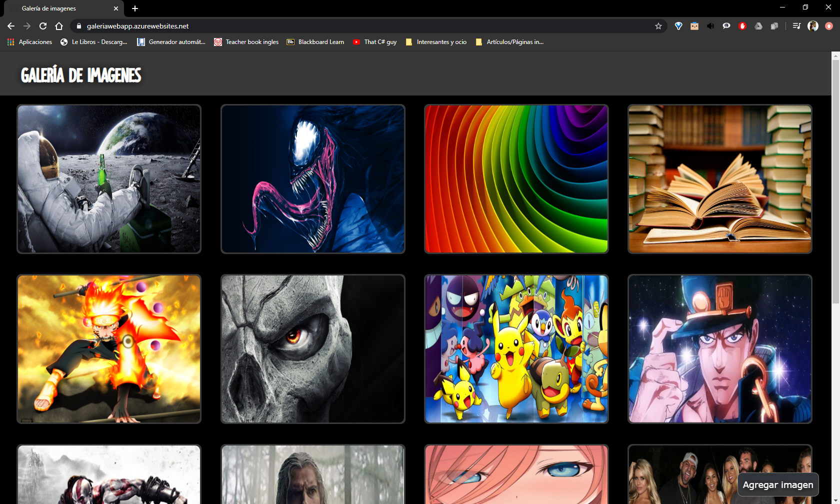The height and width of the screenshot is (504, 840).
Task: Expand Artículos/Páginas in... bookmark folder
Action: click(x=509, y=42)
